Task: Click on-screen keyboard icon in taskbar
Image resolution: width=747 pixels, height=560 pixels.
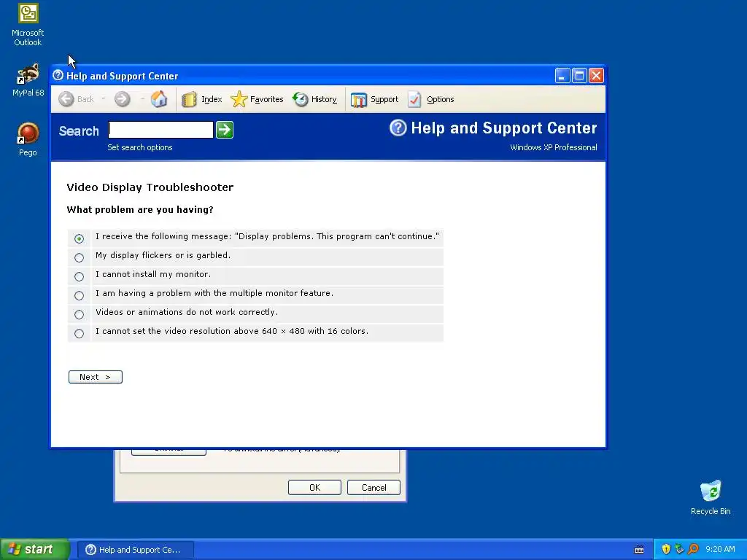Action: tap(639, 550)
